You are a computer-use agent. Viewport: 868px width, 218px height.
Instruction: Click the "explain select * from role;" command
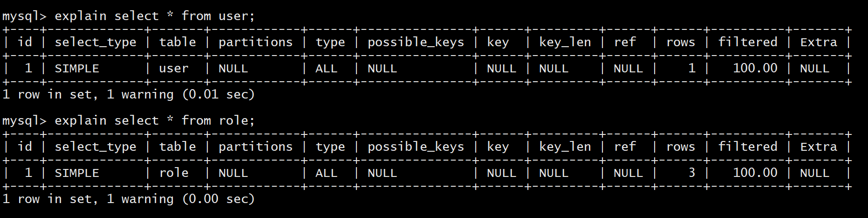tap(155, 121)
